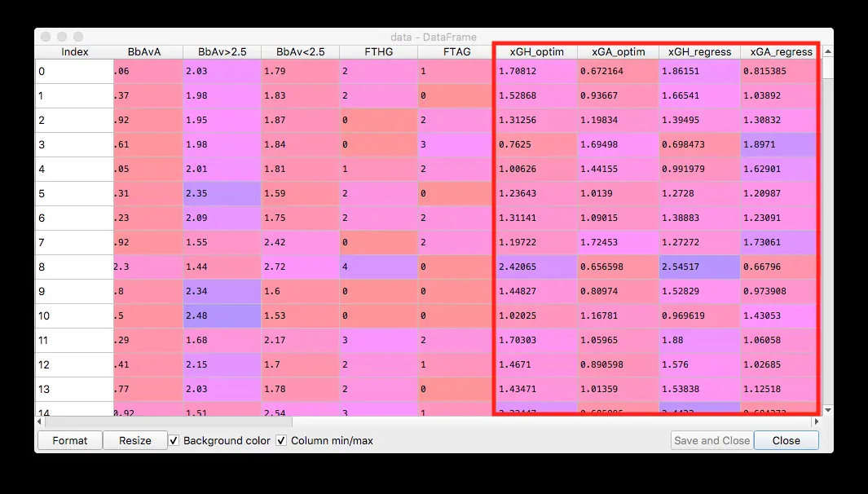This screenshot has width=868, height=494.
Task: Click the data - DataFrame window title
Action: point(434,37)
